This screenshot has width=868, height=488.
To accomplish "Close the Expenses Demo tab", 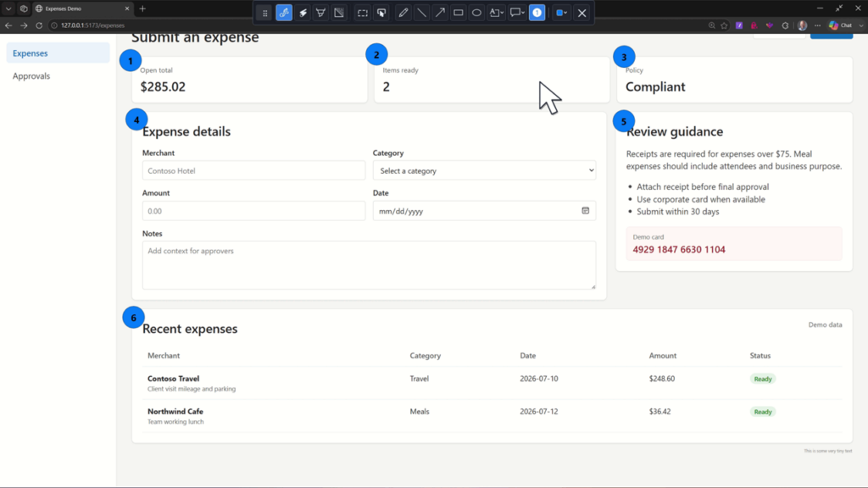I will [x=127, y=8].
